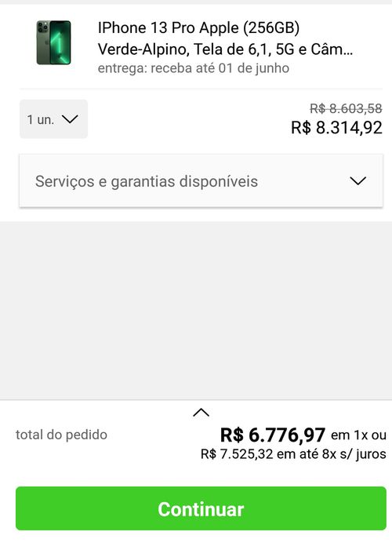Expand Serviços e garantias disponíveis panel

[x=201, y=180]
